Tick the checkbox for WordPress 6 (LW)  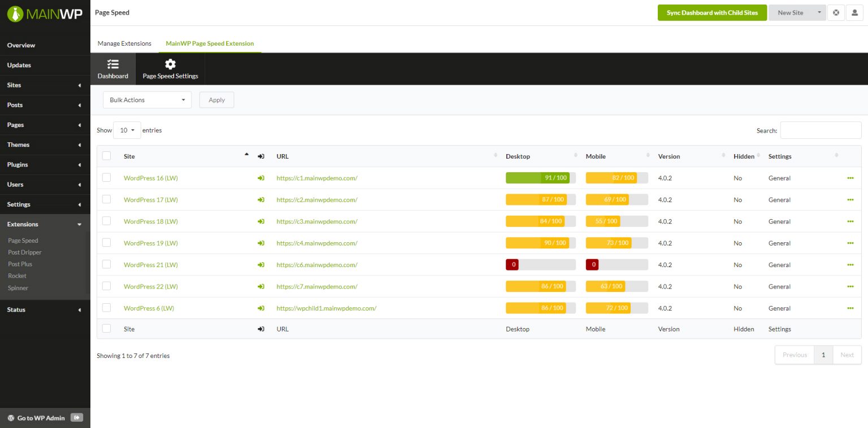coord(106,308)
